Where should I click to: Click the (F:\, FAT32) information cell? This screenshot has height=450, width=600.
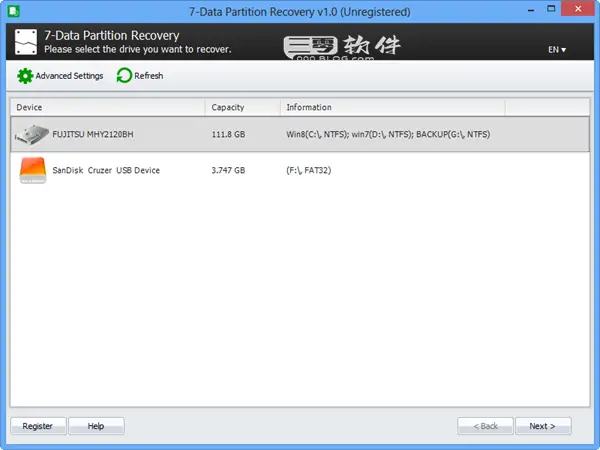click(308, 170)
